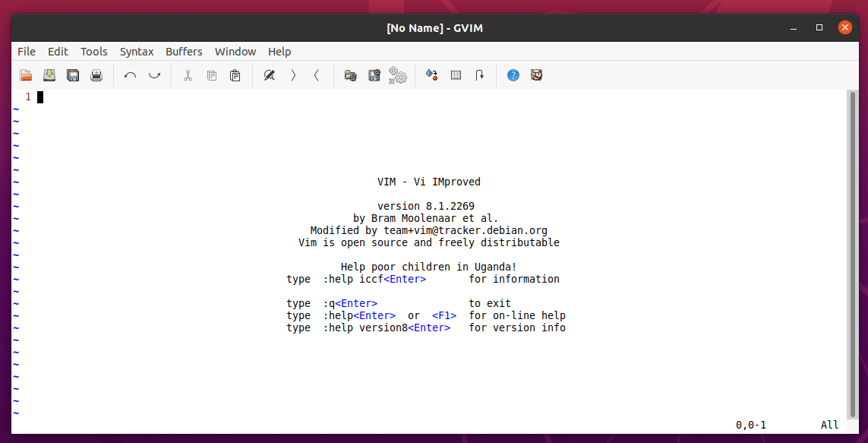Click the Paste from clipboard icon

pos(235,74)
